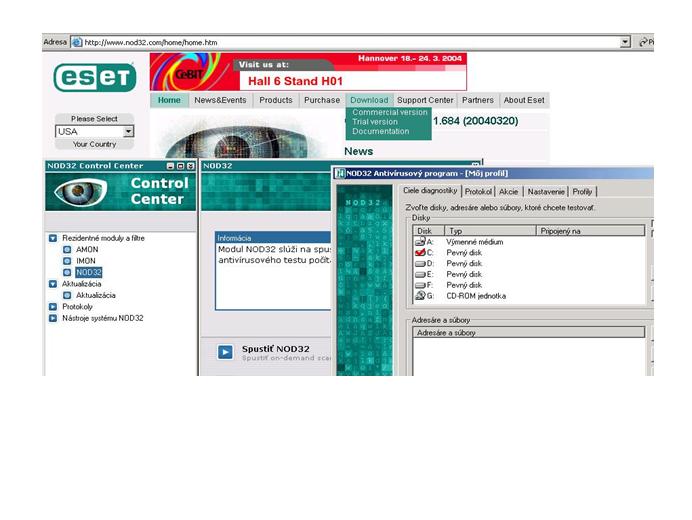Screen dimensions: 692x520
Task: Switch to the Nastavenie tab
Action: coord(546,191)
